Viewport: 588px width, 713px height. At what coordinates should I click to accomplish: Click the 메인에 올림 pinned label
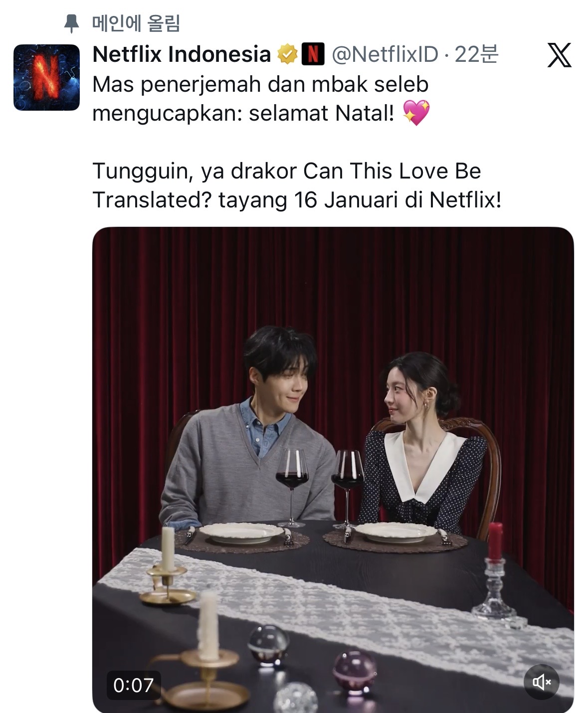tap(136, 23)
